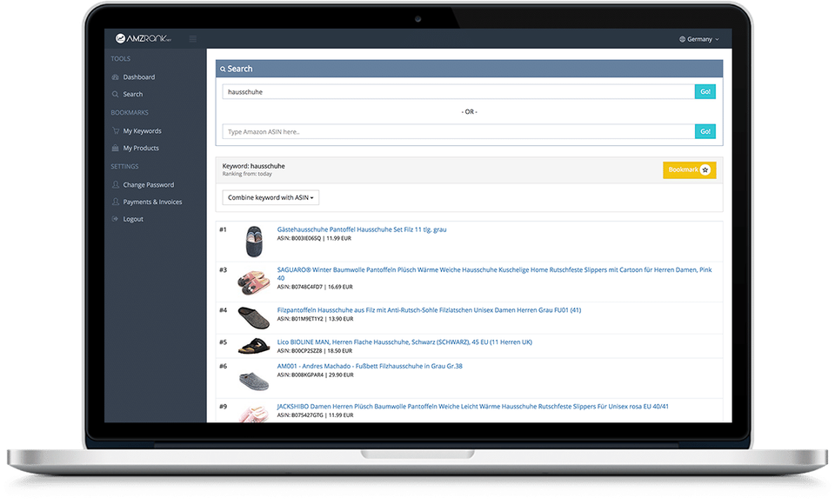This screenshot has width=835, height=504.
Task: Open the Gästehausschuhe Pantoffel product link
Action: (362, 229)
